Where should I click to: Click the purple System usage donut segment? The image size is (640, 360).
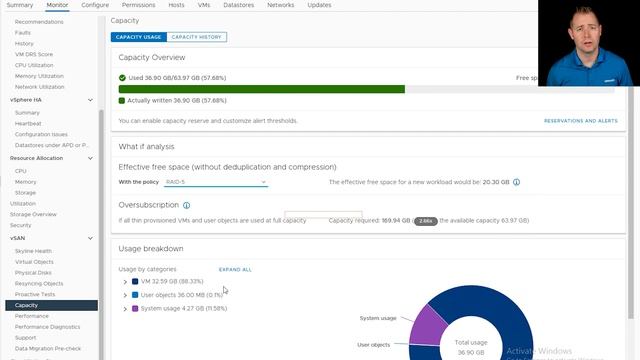coord(428,327)
